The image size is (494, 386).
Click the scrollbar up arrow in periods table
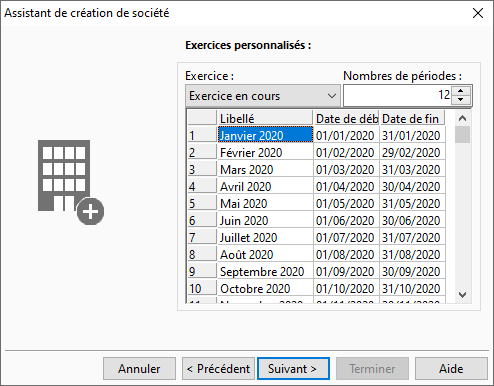coord(462,118)
